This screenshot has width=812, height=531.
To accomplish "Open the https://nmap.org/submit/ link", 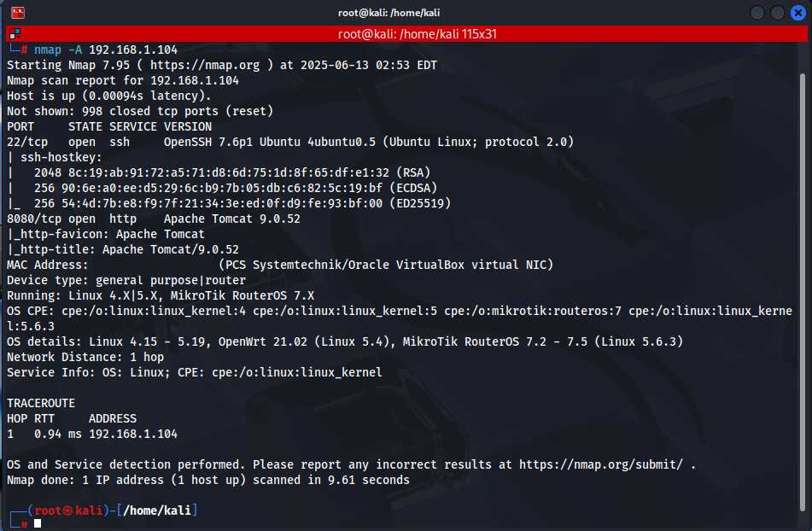I will [601, 464].
